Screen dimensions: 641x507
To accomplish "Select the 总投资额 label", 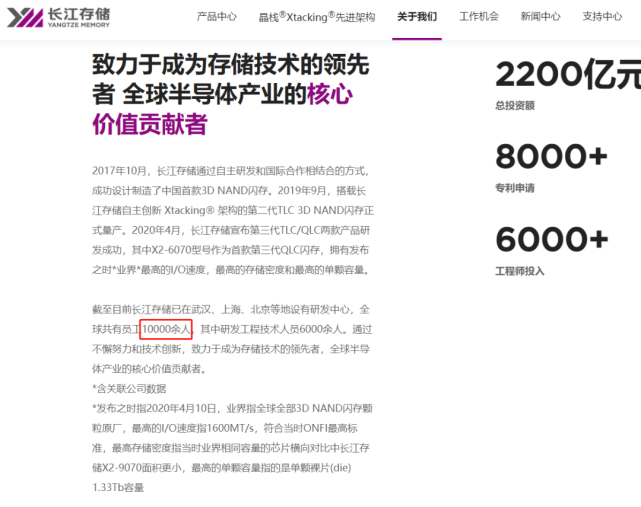I will 514,105.
